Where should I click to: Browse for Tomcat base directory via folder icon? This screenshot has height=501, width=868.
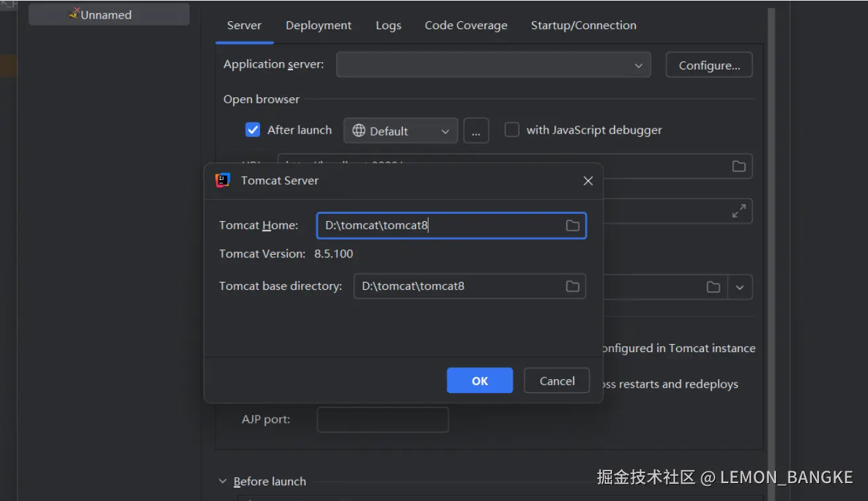point(572,287)
